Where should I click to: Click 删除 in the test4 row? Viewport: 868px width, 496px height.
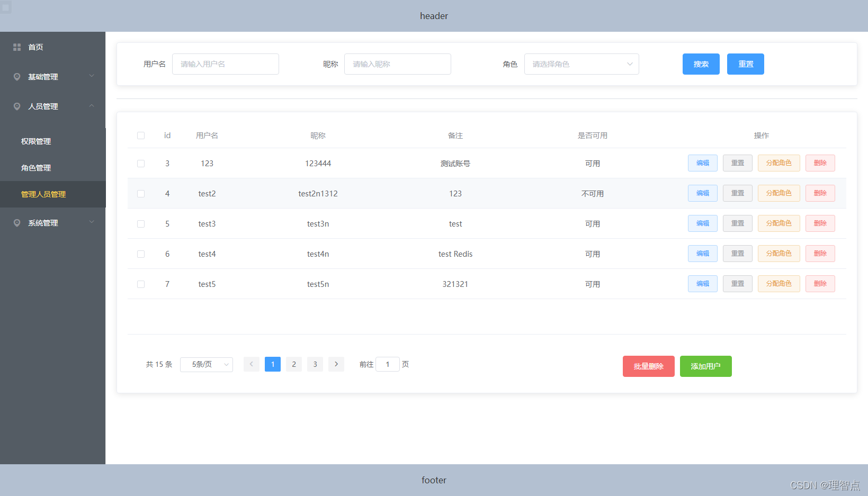820,254
